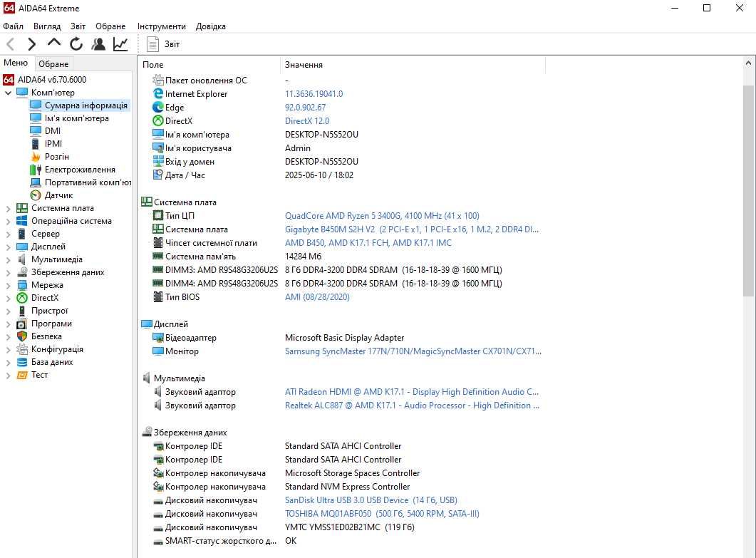This screenshot has height=558, width=756.
Task: Click the Back navigation arrow
Action: (11, 44)
